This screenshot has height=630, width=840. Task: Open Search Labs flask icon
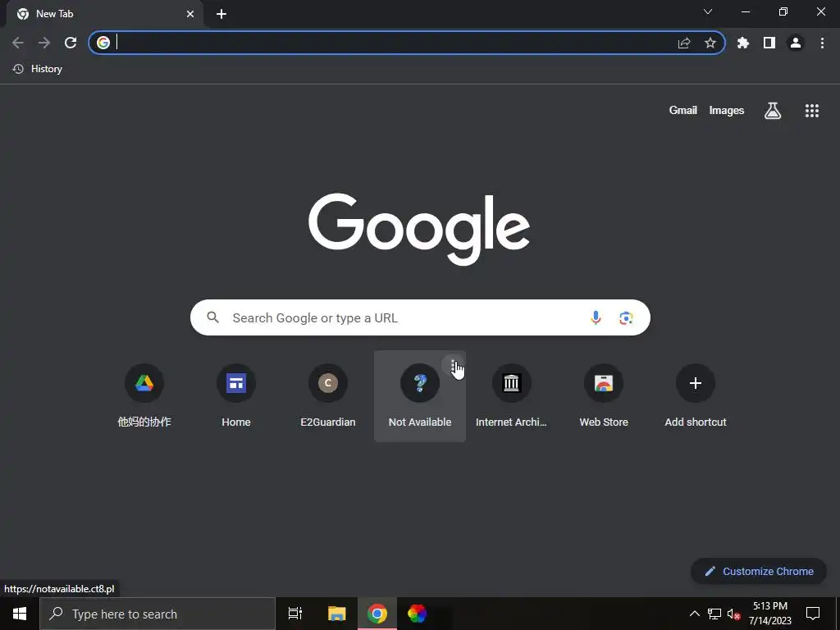pos(773,111)
